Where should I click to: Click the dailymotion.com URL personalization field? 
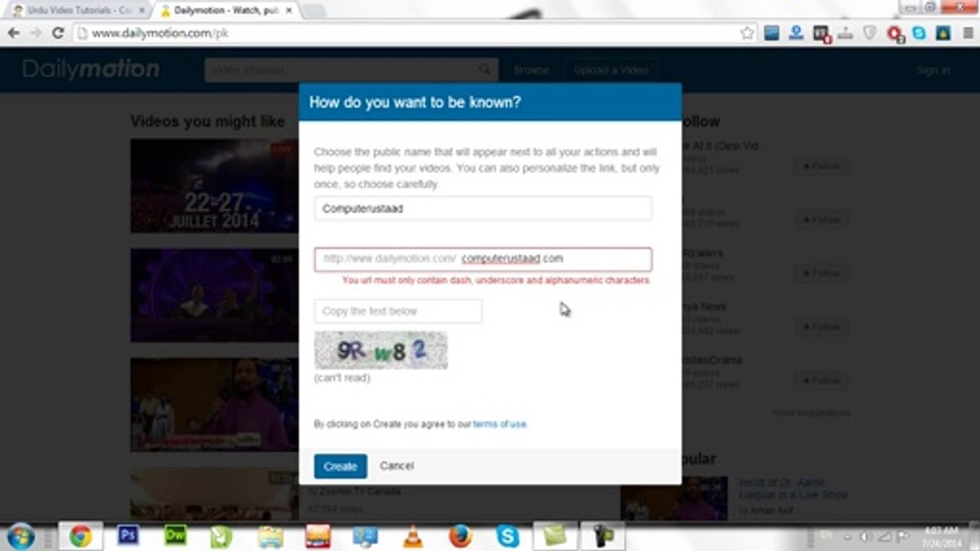483,259
